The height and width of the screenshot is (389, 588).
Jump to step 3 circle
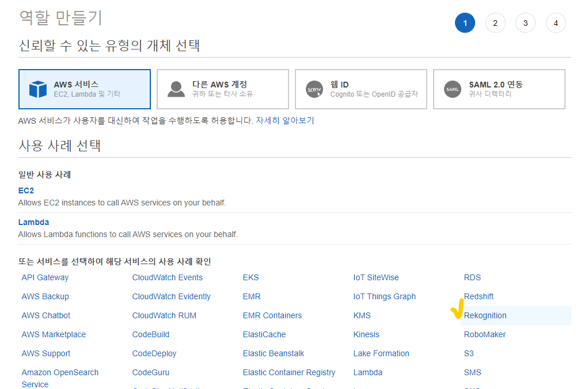click(525, 23)
